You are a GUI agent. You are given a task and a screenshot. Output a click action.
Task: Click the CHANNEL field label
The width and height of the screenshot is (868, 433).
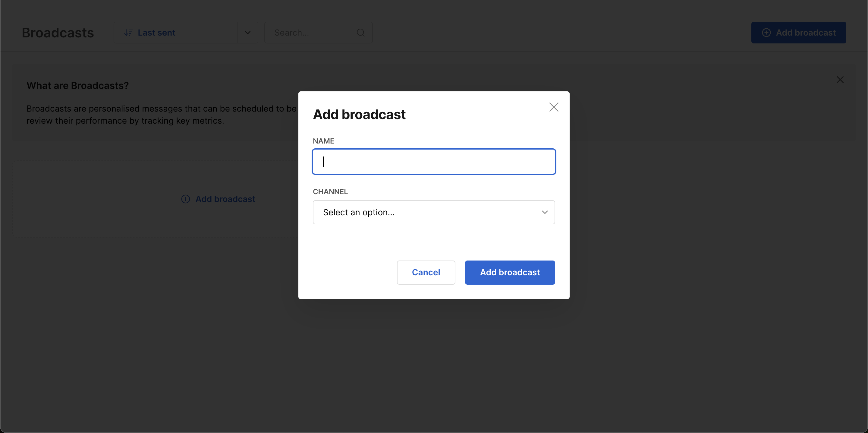pyautogui.click(x=330, y=191)
